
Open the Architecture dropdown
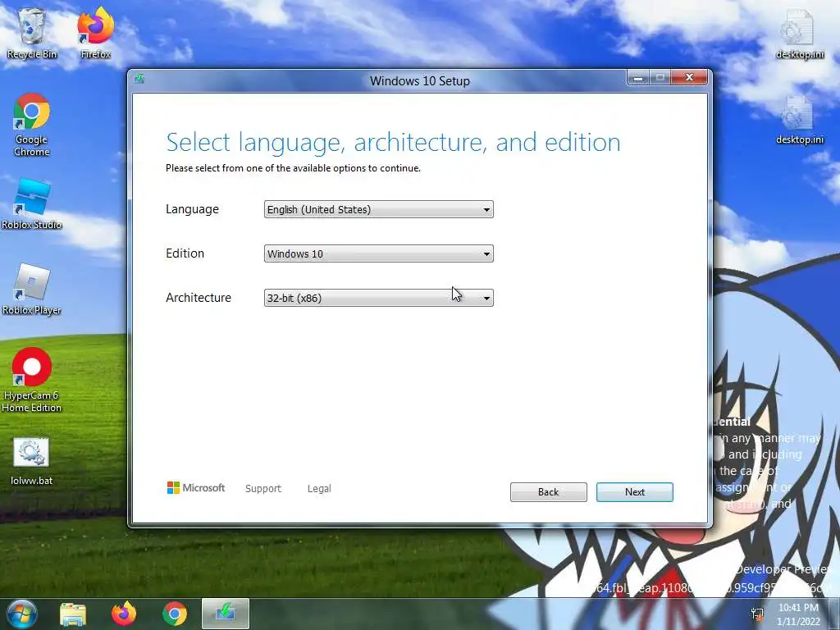click(x=378, y=298)
